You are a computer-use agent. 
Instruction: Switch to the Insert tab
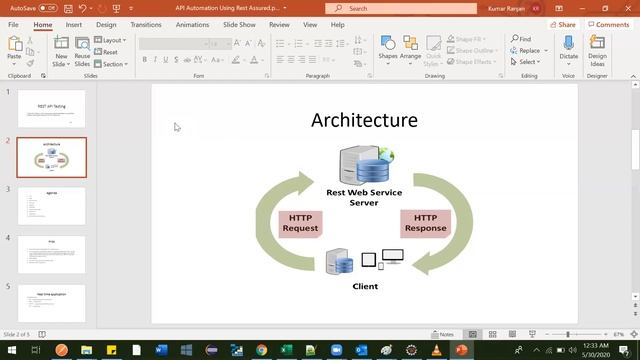click(x=74, y=24)
